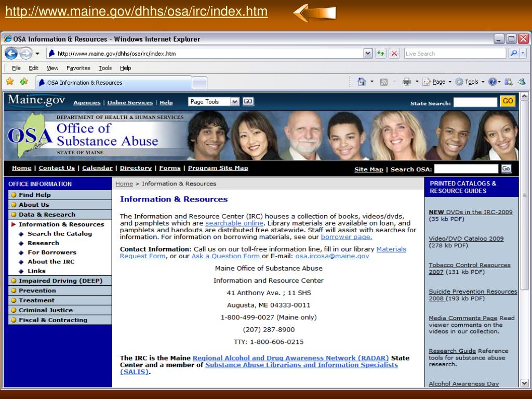This screenshot has height=399, width=532.
Task: Open Data & Research in the sidebar
Action: coord(60,215)
